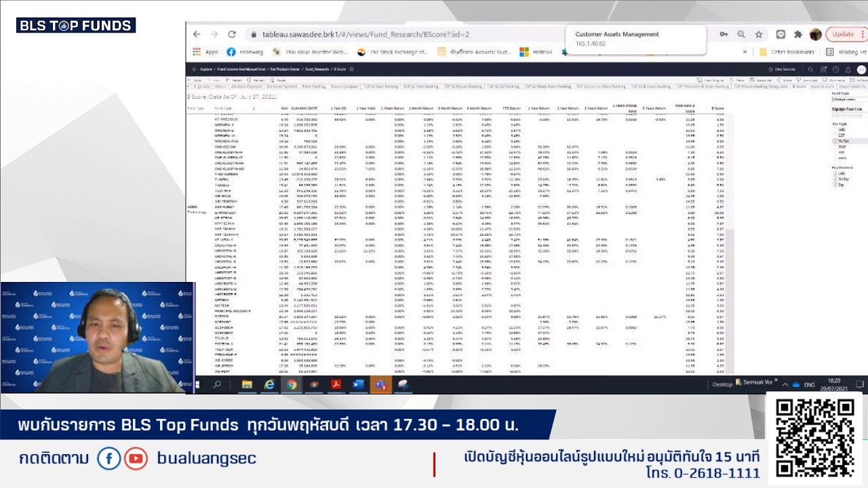Open Windows taskbar search
Screen dimensions: 868x488
pos(217,384)
